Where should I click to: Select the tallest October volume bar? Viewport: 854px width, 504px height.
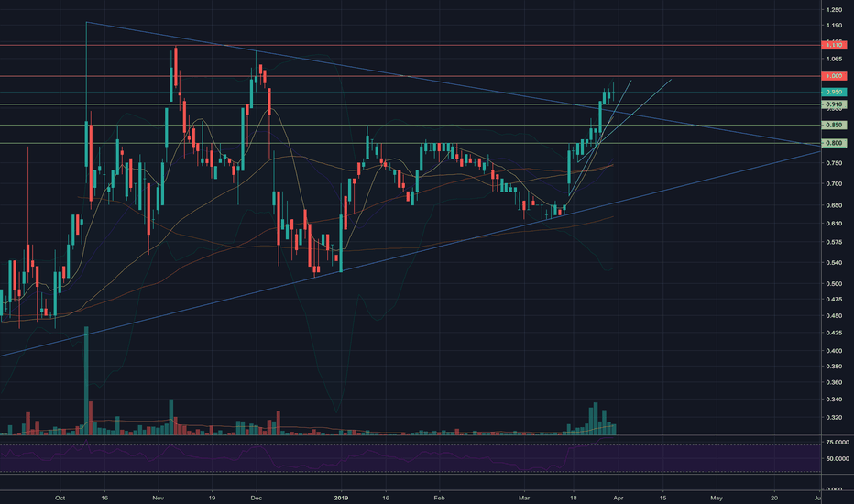[86, 380]
